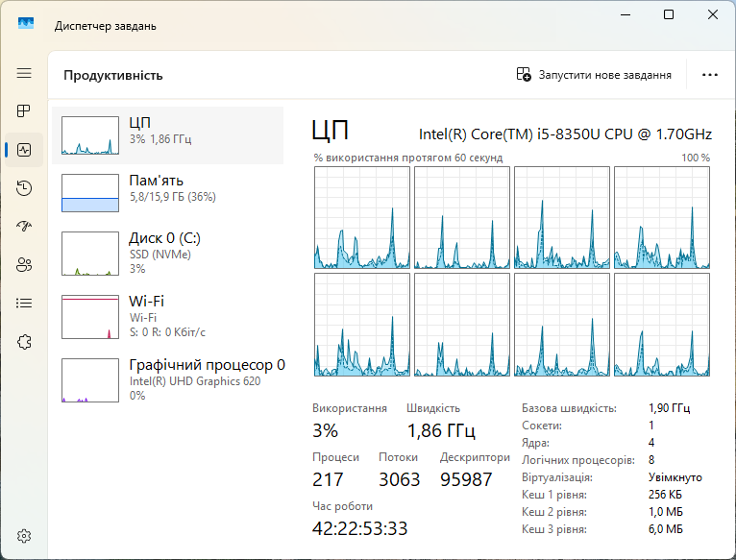Switch to the Users page icon
This screenshot has height=560, width=736.
click(x=24, y=265)
